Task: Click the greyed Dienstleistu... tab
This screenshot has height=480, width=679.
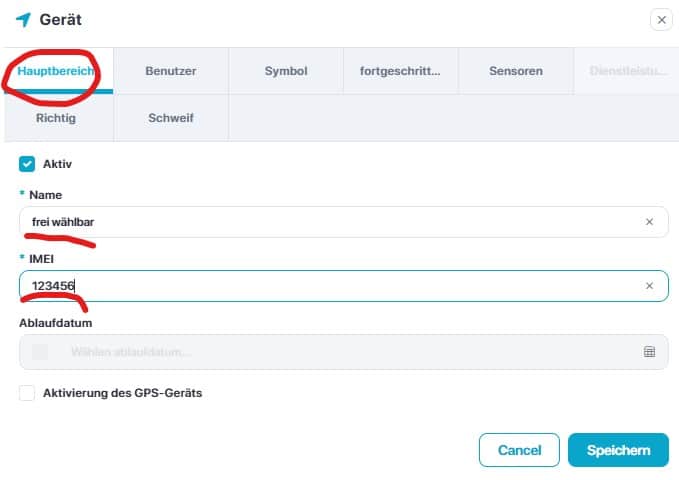Action: pyautogui.click(x=625, y=72)
